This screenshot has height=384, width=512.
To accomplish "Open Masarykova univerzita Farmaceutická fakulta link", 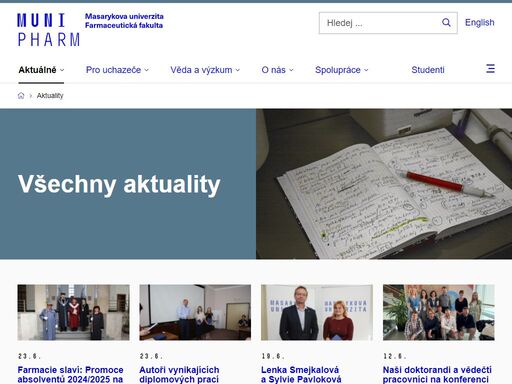I will click(x=124, y=21).
